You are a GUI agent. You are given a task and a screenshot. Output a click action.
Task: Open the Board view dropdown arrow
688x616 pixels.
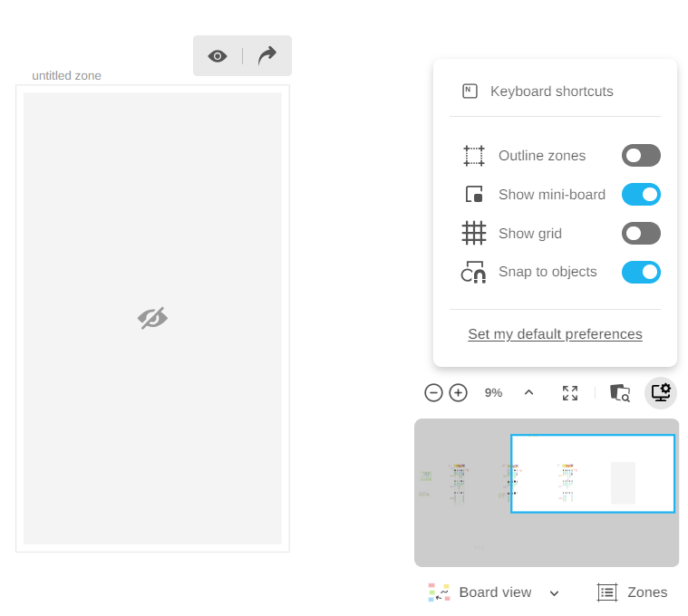click(x=555, y=593)
